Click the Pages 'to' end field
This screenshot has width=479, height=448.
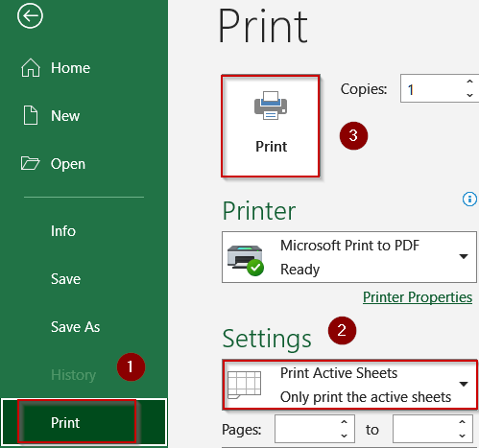(x=424, y=429)
